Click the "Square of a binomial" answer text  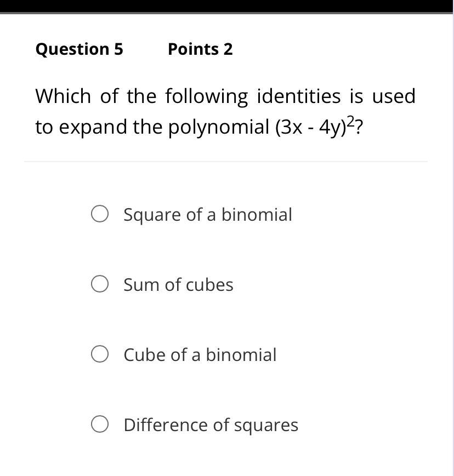click(207, 214)
